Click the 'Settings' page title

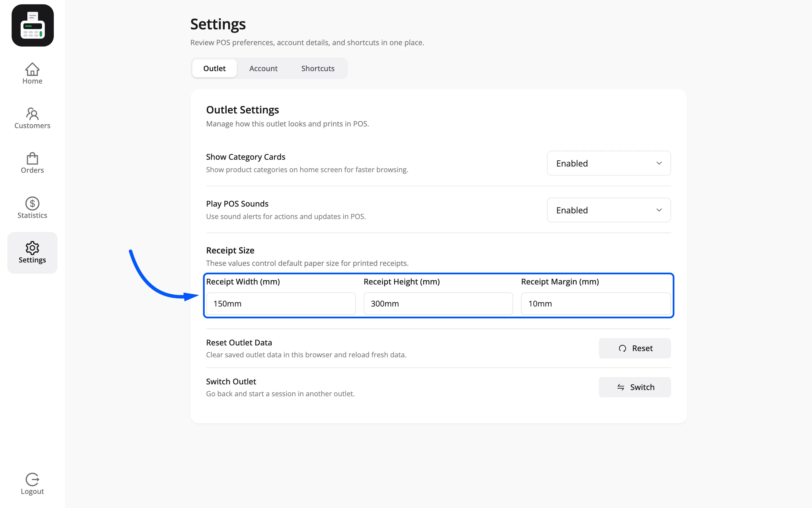click(218, 24)
